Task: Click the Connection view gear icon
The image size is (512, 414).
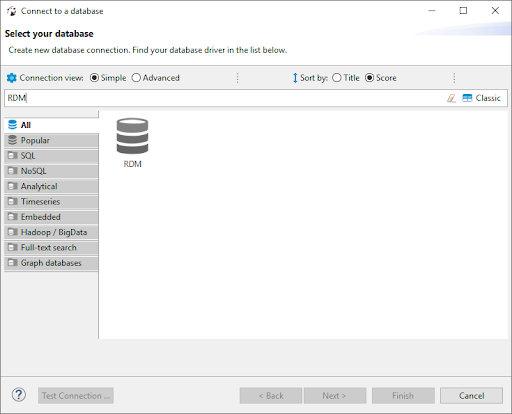Action: pyautogui.click(x=12, y=78)
